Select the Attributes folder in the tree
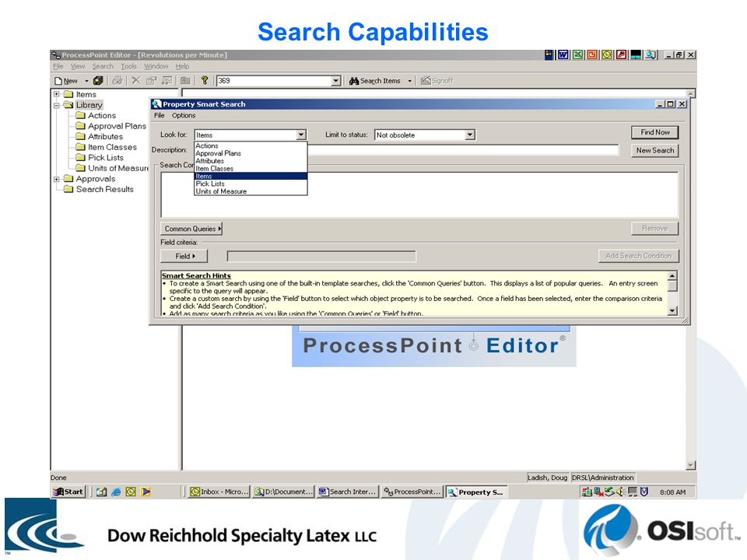The width and height of the screenshot is (747, 560). click(x=100, y=137)
